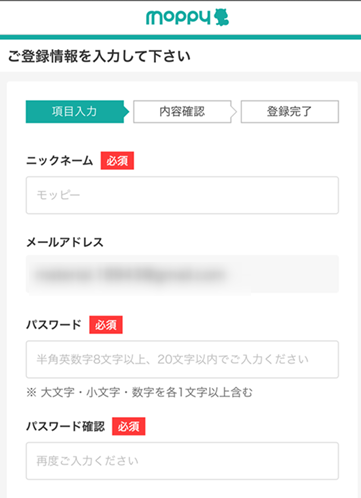Click the パスワード確認 field label
Image resolution: width=361 pixels, height=498 pixels.
66,426
